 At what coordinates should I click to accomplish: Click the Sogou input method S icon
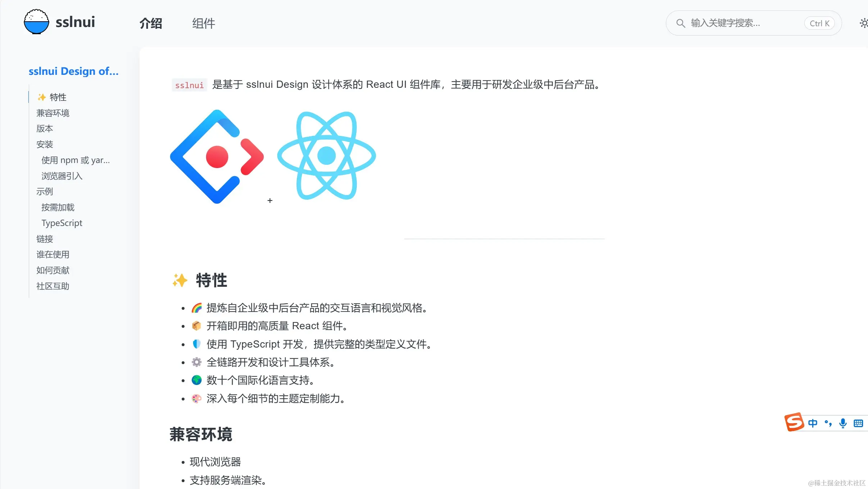pyautogui.click(x=794, y=422)
